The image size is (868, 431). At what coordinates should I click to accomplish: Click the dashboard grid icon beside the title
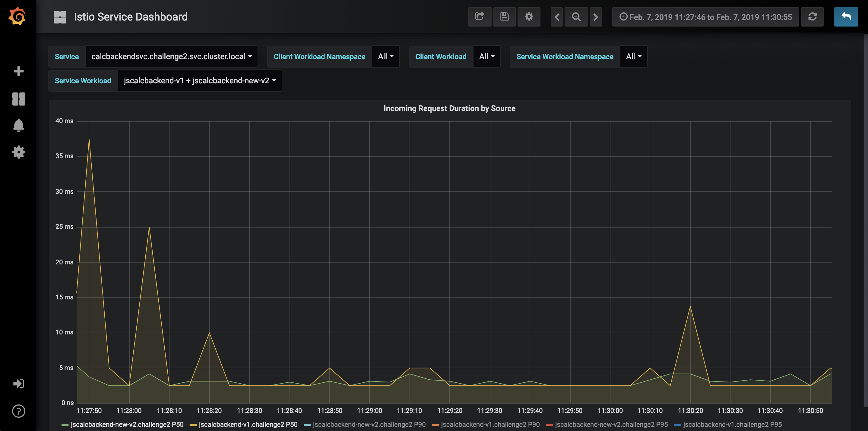(60, 17)
